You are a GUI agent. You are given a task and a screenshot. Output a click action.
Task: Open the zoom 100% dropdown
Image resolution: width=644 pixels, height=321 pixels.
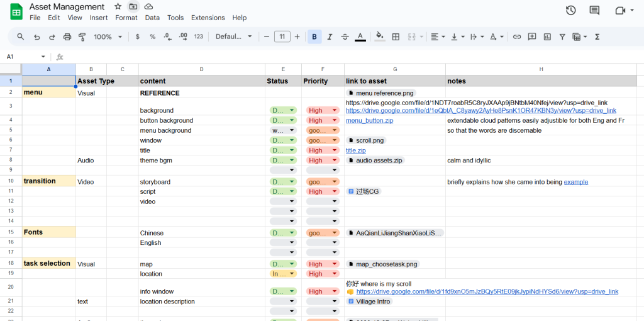[108, 37]
